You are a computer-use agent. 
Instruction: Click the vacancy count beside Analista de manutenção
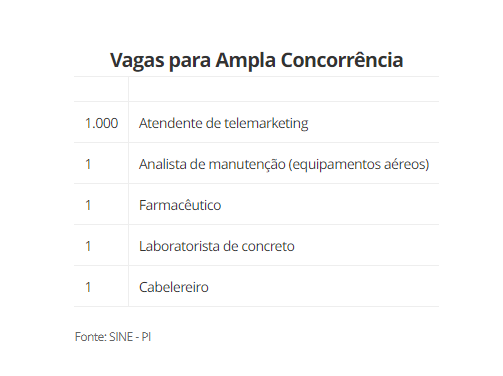[x=88, y=164]
